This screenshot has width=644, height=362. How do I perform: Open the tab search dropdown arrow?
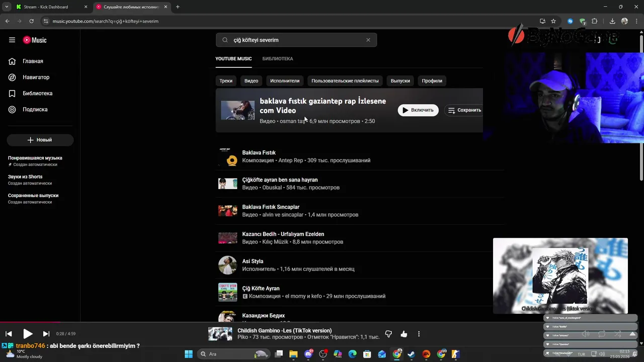[x=7, y=7]
